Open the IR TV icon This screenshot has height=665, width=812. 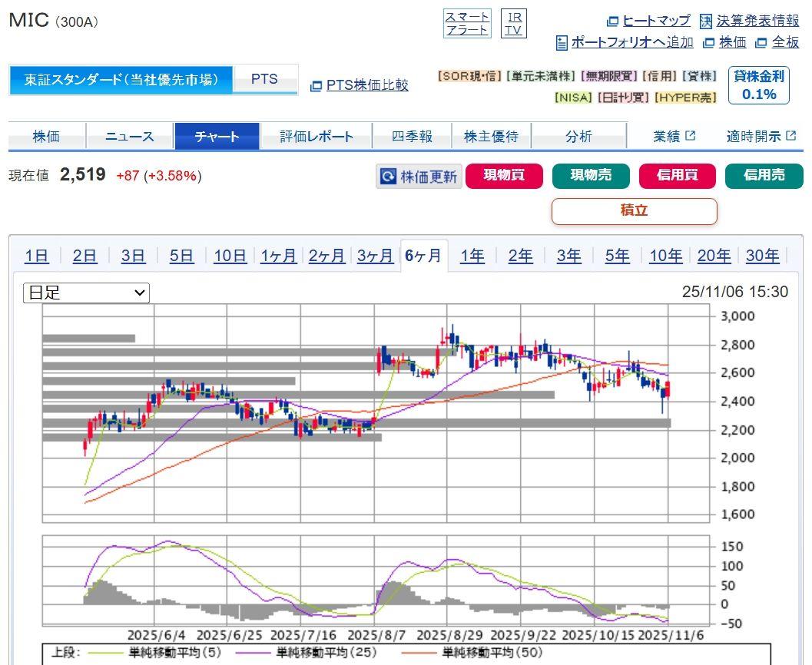point(513,23)
